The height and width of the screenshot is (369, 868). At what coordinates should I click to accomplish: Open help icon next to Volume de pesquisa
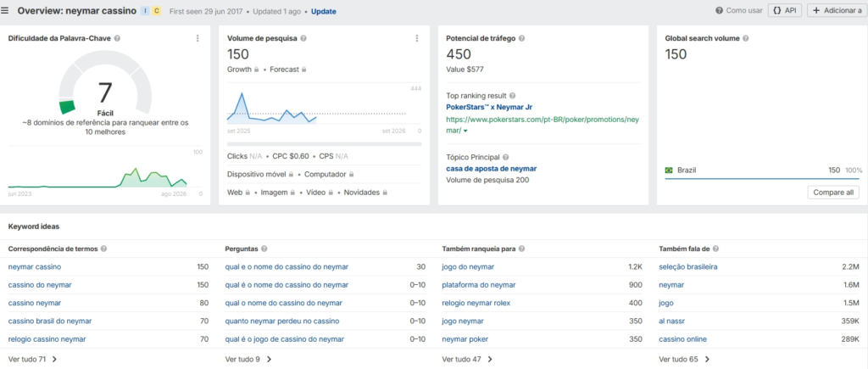click(303, 38)
